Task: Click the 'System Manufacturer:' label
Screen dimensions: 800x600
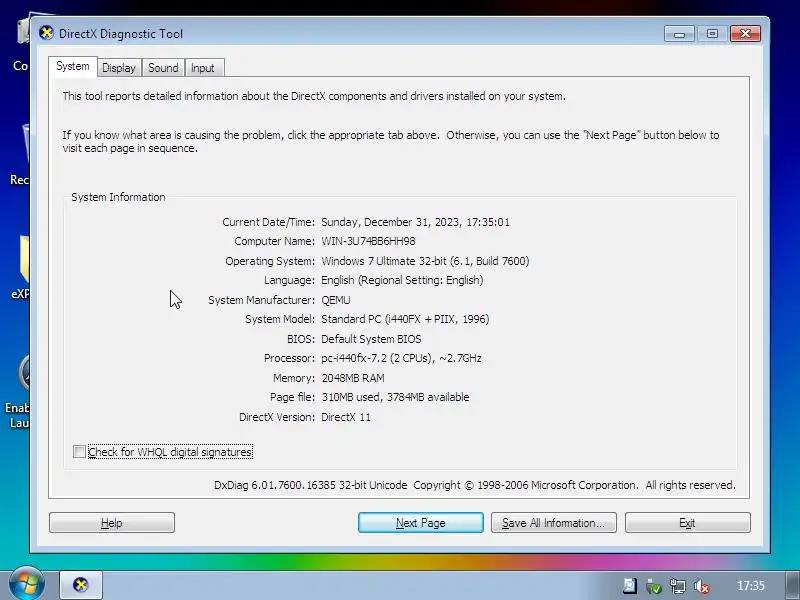Action: coord(262,300)
